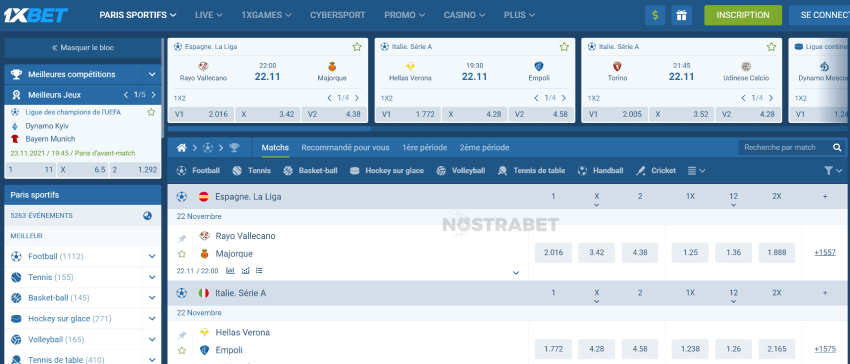Star the Hellas Verona vs Empoli row
Viewport: 850px width, 364px height.
[182, 350]
